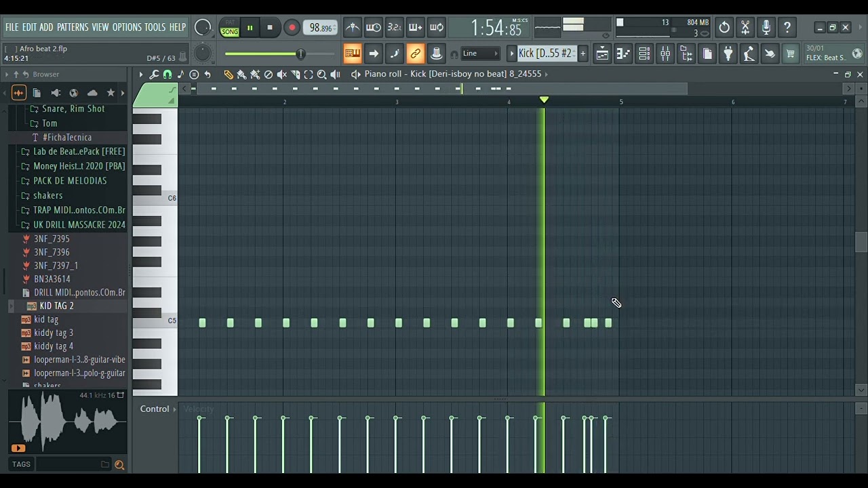The width and height of the screenshot is (868, 488).
Task: Select the mute speaker tool
Action: (x=282, y=75)
